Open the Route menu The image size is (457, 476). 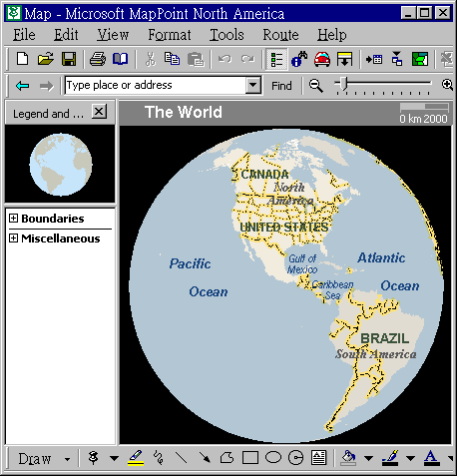pos(280,35)
